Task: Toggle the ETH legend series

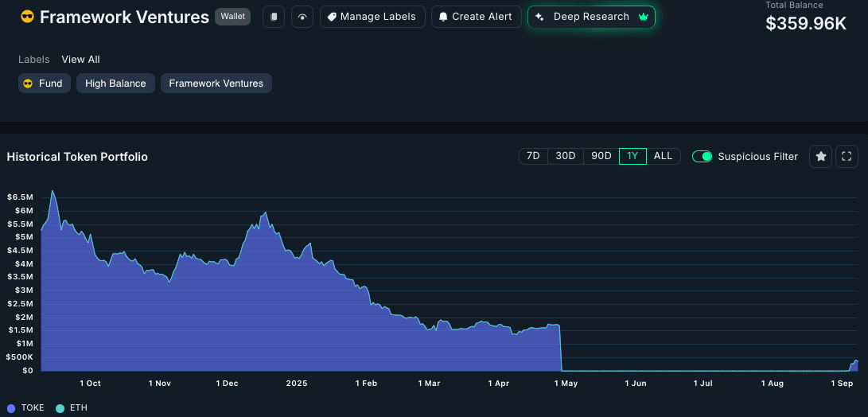Action: click(72, 407)
